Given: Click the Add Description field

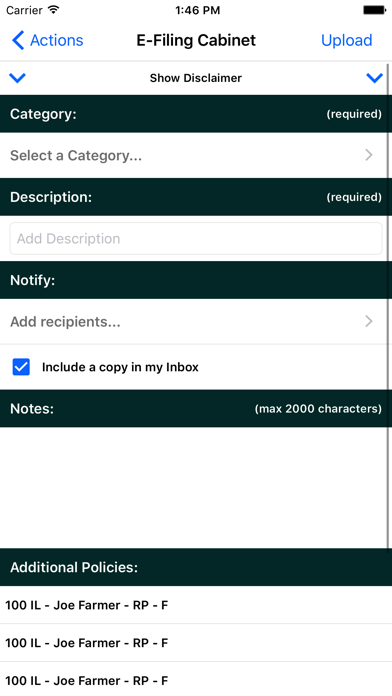Looking at the screenshot, I should (x=196, y=238).
